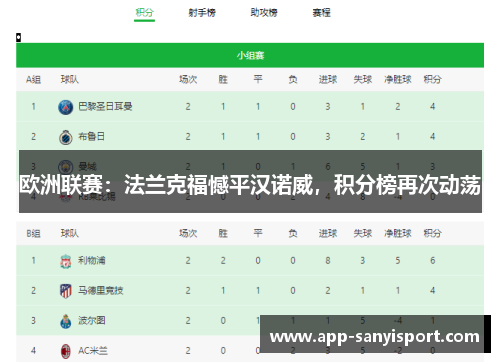Open the 赛程 tab
The width and height of the screenshot is (500, 362).
click(x=321, y=13)
